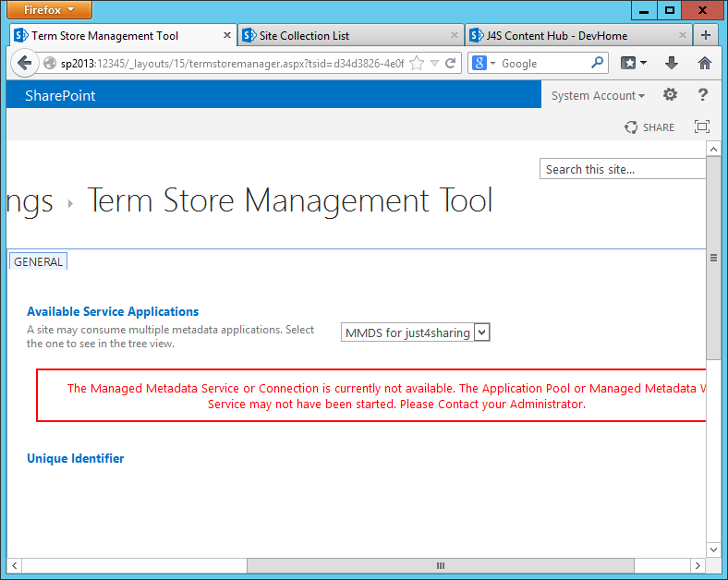Click the Unique Identifier heading
This screenshot has height=580, width=728.
75,458
